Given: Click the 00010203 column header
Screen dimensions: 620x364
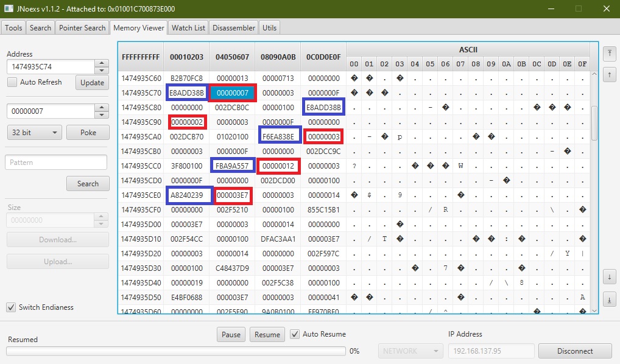Looking at the screenshot, I should click(186, 57).
